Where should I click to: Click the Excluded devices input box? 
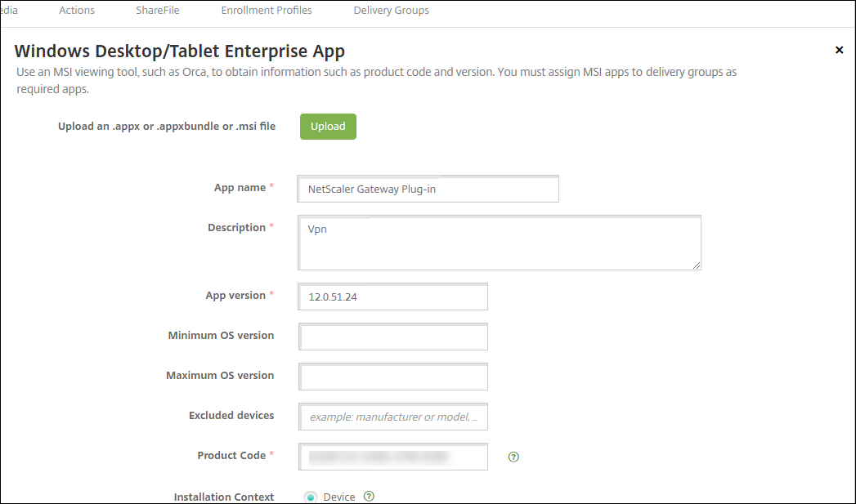point(393,417)
